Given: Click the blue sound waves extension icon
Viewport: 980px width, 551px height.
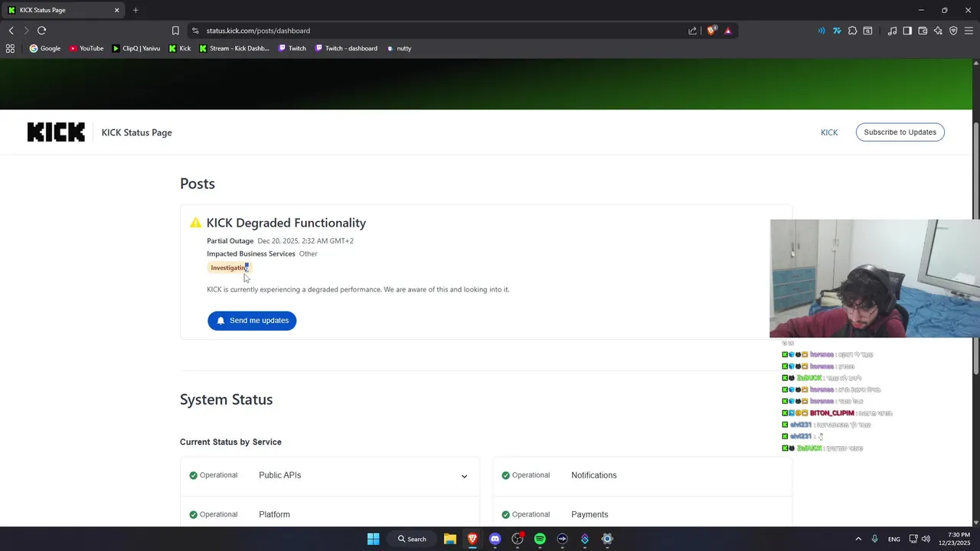Looking at the screenshot, I should pyautogui.click(x=822, y=31).
